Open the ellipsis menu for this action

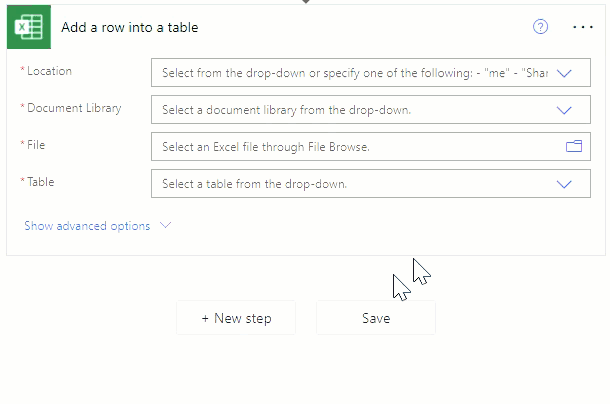[x=583, y=27]
